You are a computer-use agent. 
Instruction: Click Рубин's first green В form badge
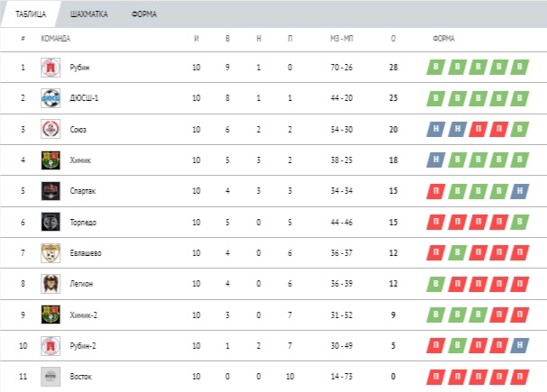point(436,67)
